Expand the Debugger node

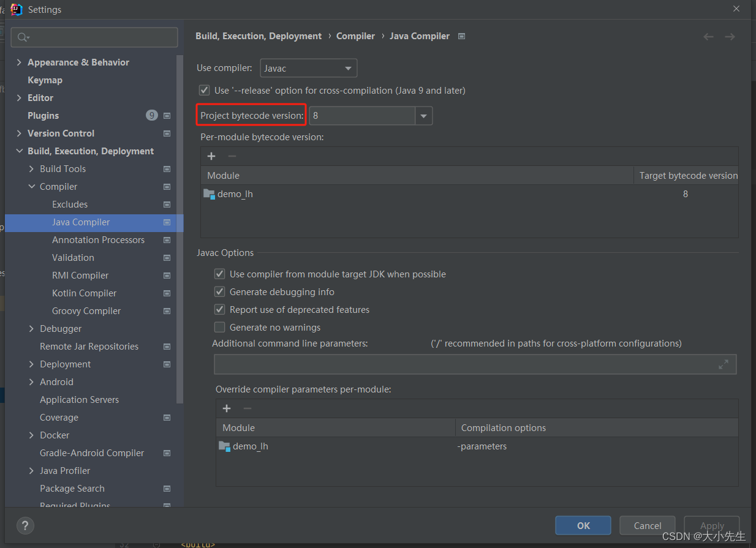[31, 329]
